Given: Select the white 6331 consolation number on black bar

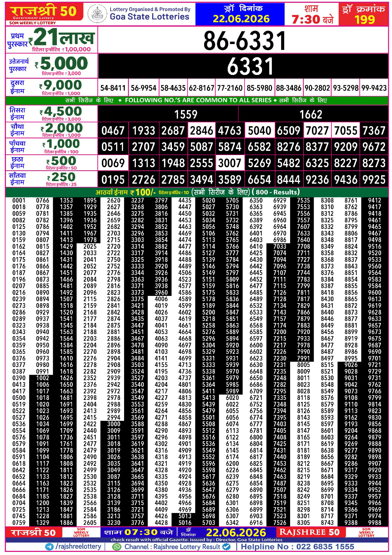Looking at the screenshot, I should (250, 66).
